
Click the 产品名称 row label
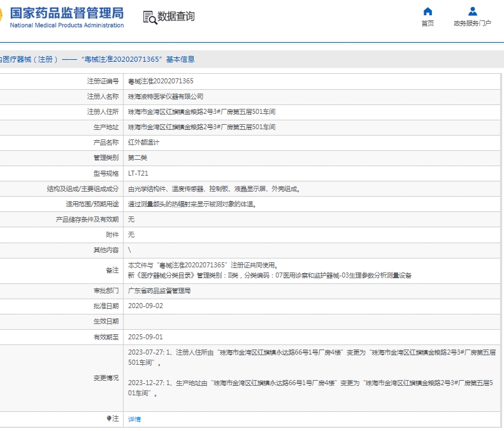(106, 143)
